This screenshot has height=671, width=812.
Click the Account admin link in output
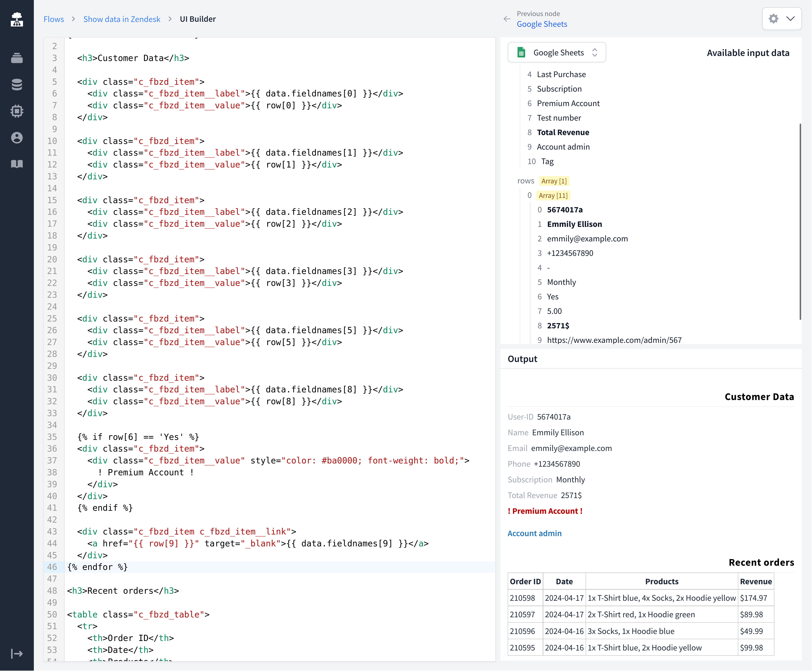coord(534,533)
